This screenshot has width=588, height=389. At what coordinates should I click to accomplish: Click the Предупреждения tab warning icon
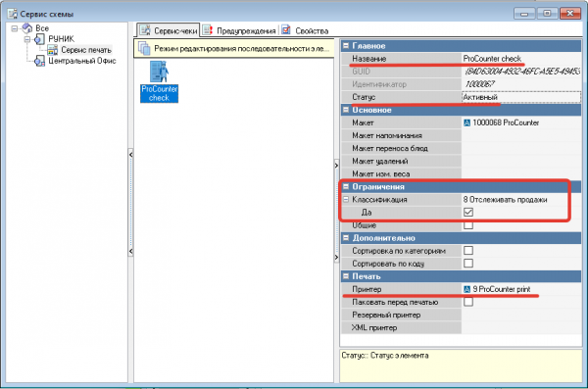(208, 30)
